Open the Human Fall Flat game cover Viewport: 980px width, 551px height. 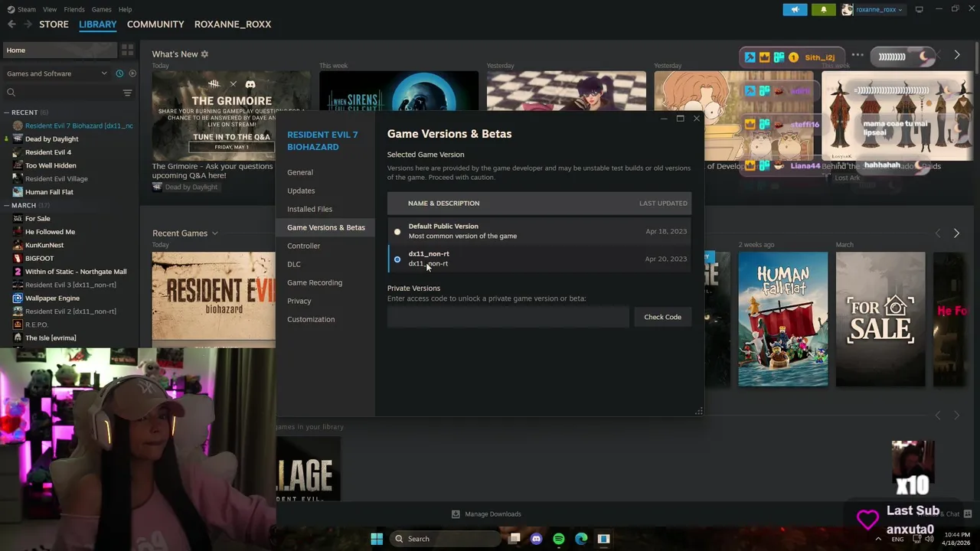pyautogui.click(x=782, y=319)
